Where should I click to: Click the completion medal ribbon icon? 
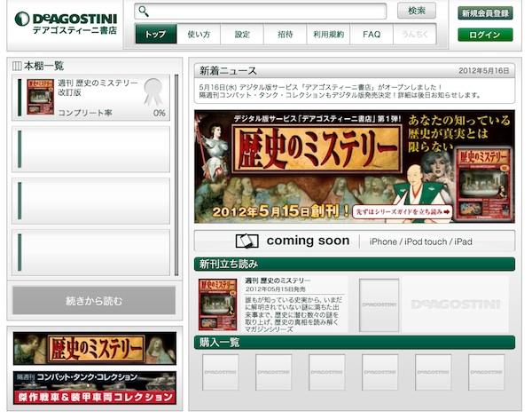153,91
